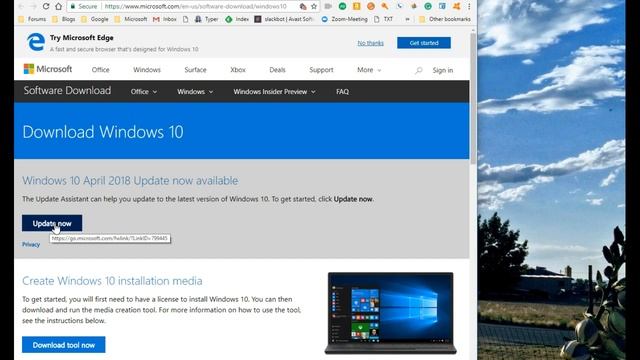Open the FAQ menu item
Screen dimensions: 640x360
[342, 92]
